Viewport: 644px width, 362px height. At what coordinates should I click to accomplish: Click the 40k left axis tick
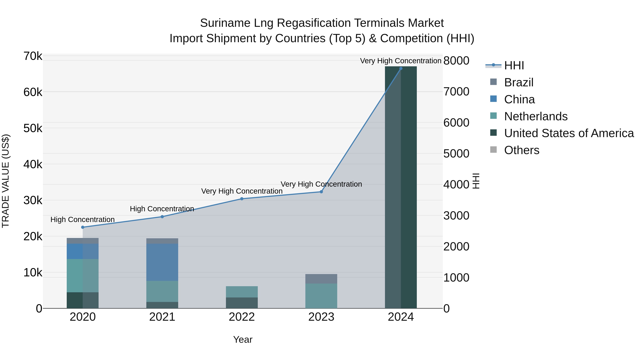click(33, 164)
